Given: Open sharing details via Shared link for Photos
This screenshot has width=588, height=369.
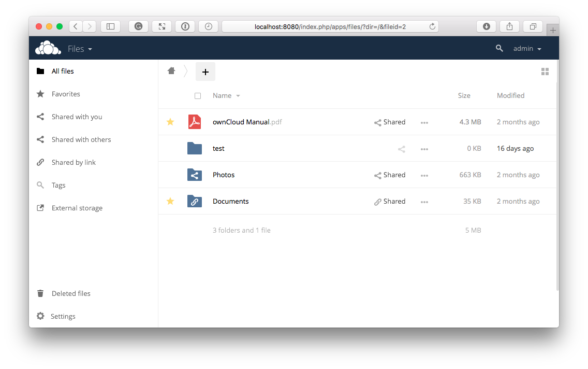Looking at the screenshot, I should point(390,175).
